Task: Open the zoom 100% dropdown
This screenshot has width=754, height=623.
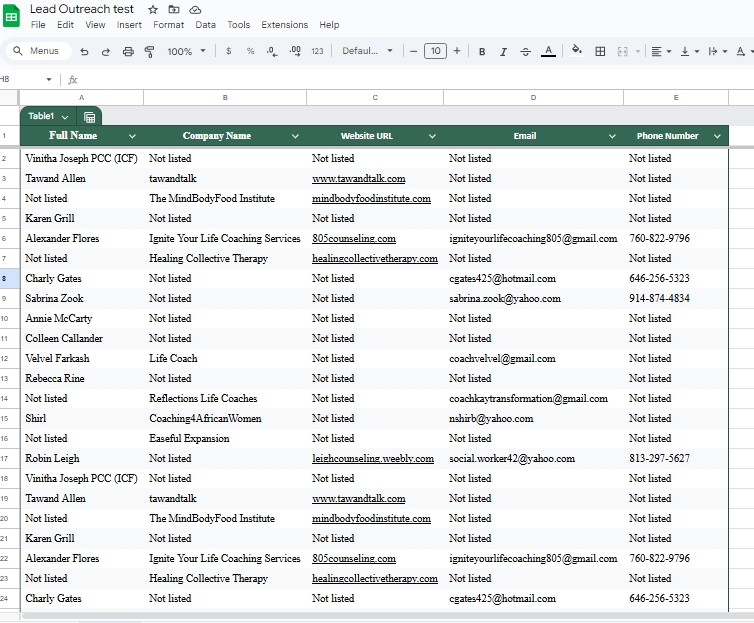Action: tap(186, 51)
